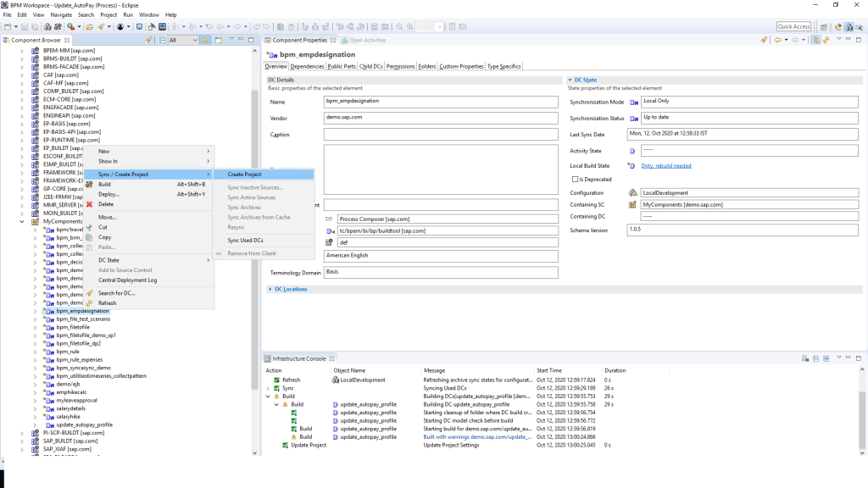Switch to the Development Infrastructure perspective icon

click(x=849, y=26)
